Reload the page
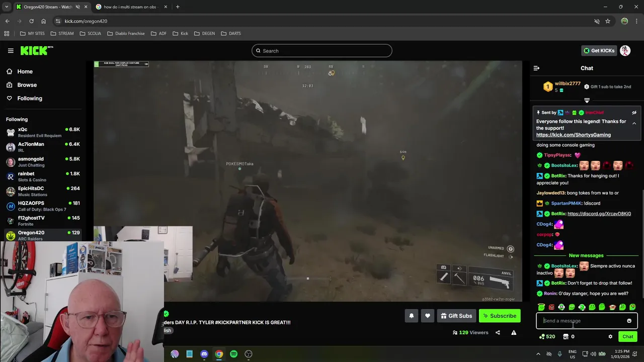Image resolution: width=644 pixels, height=362 pixels. (31, 21)
